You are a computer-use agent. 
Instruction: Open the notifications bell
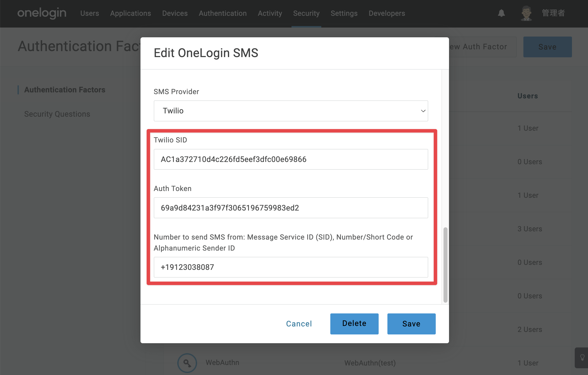point(501,13)
